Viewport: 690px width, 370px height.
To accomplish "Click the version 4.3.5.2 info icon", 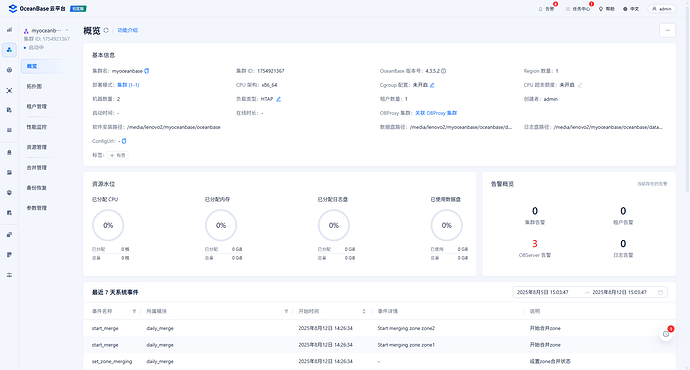I will pos(444,71).
